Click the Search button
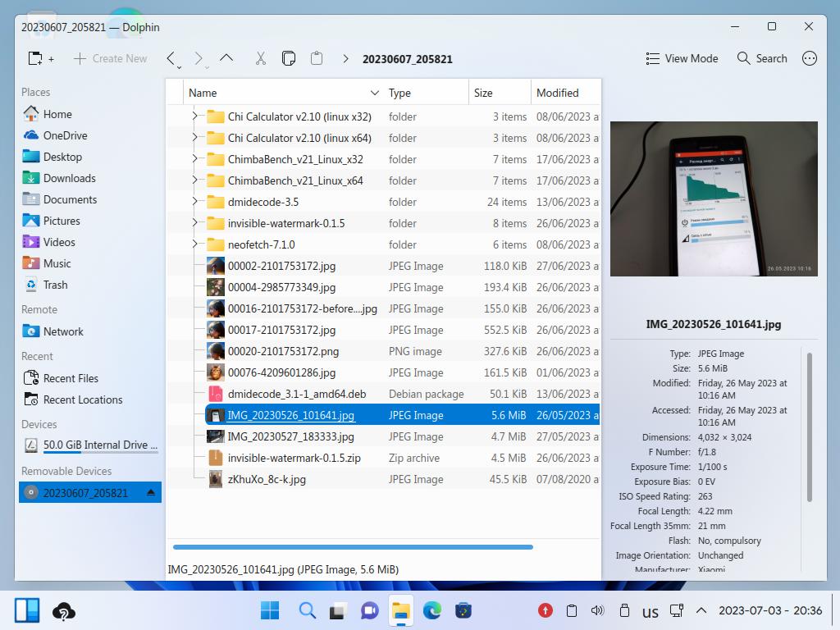Screen dimensions: 840x630 click(x=762, y=58)
